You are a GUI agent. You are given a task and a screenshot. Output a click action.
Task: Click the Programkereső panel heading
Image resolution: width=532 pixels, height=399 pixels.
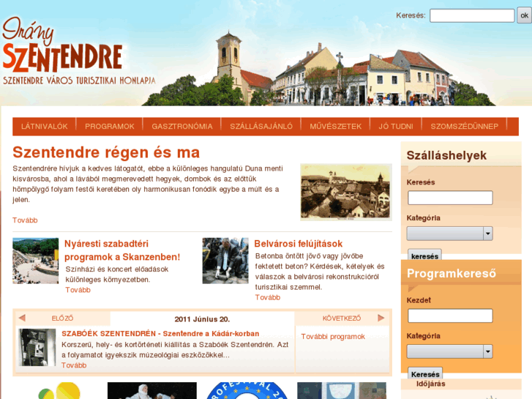[x=452, y=273]
